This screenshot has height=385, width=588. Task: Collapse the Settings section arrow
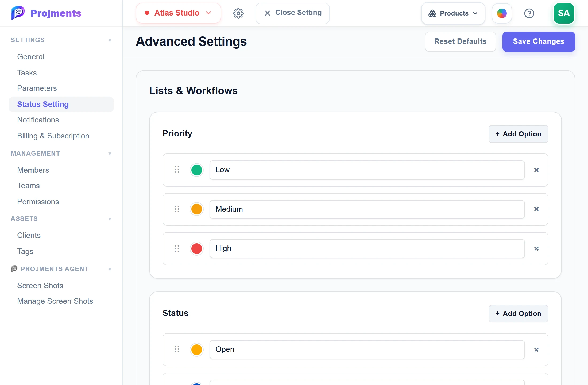point(110,40)
